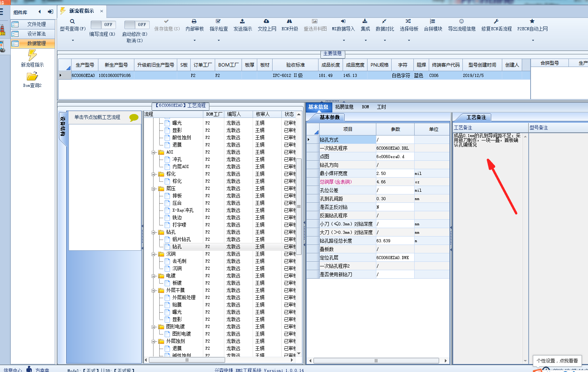Open 文件处理 sidebar section
The image size is (588, 372).
click(33, 24)
